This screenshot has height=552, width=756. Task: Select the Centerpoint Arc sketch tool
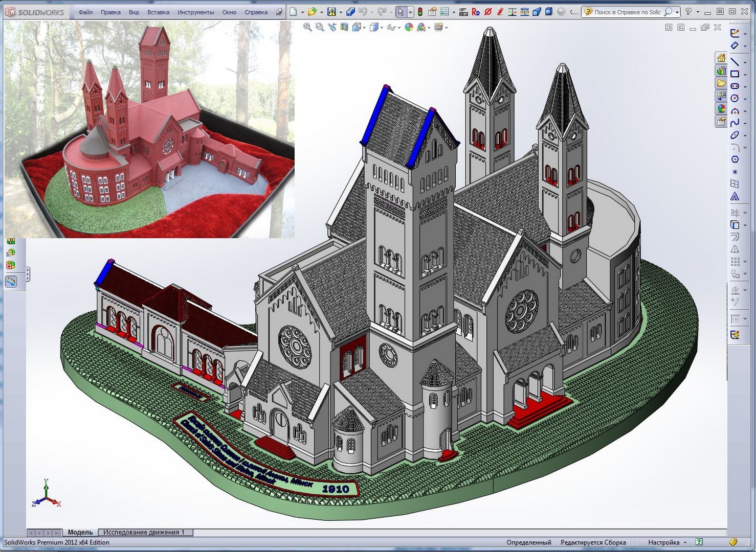click(735, 110)
